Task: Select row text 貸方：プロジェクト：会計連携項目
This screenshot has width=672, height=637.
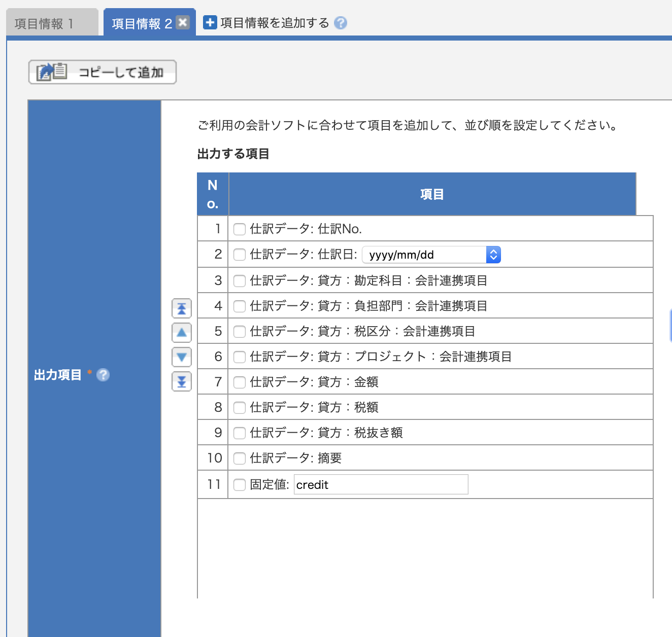Action: click(415, 357)
